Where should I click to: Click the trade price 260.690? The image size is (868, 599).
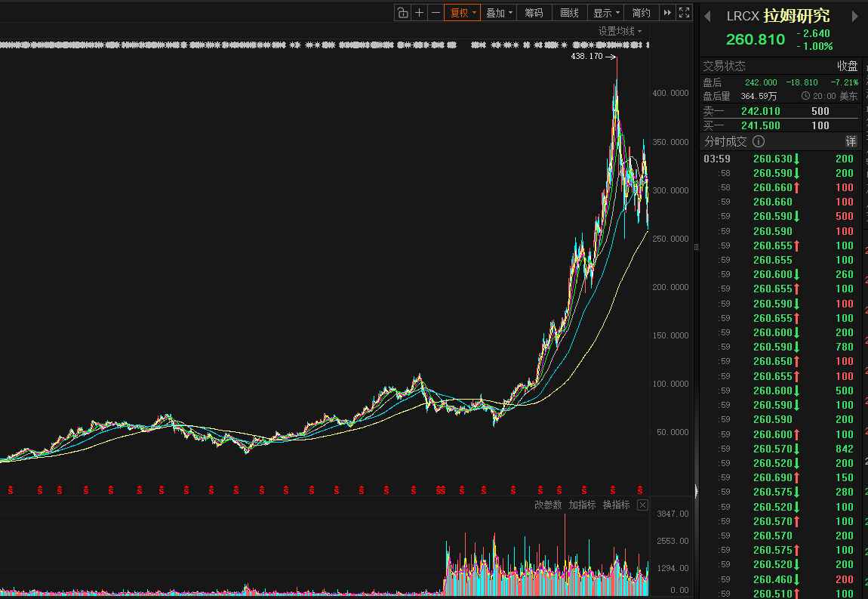(x=773, y=477)
